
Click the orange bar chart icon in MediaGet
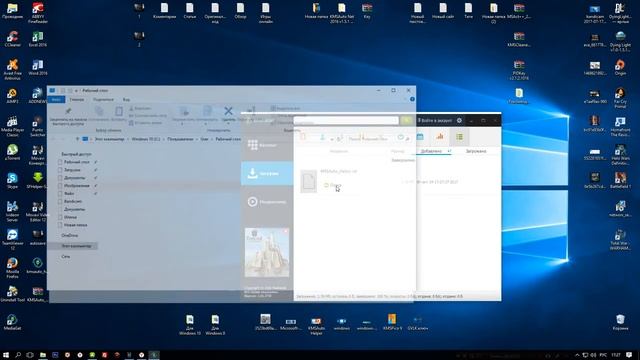pyautogui.click(x=440, y=137)
